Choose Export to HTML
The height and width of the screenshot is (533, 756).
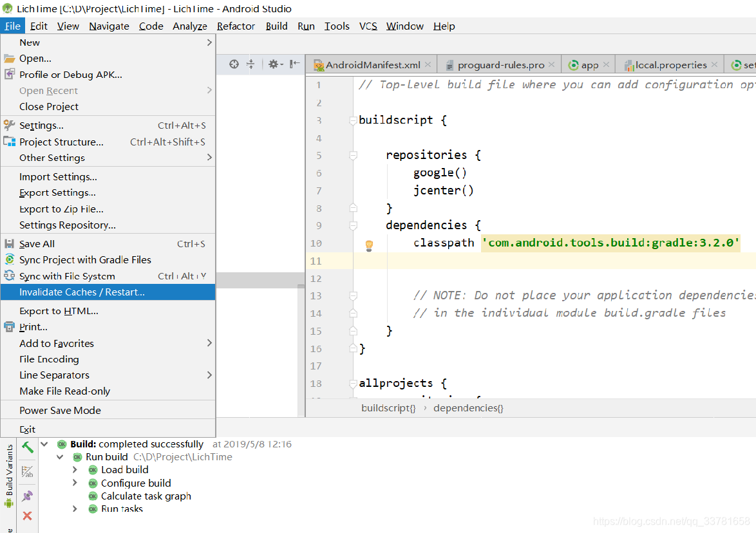click(108, 311)
